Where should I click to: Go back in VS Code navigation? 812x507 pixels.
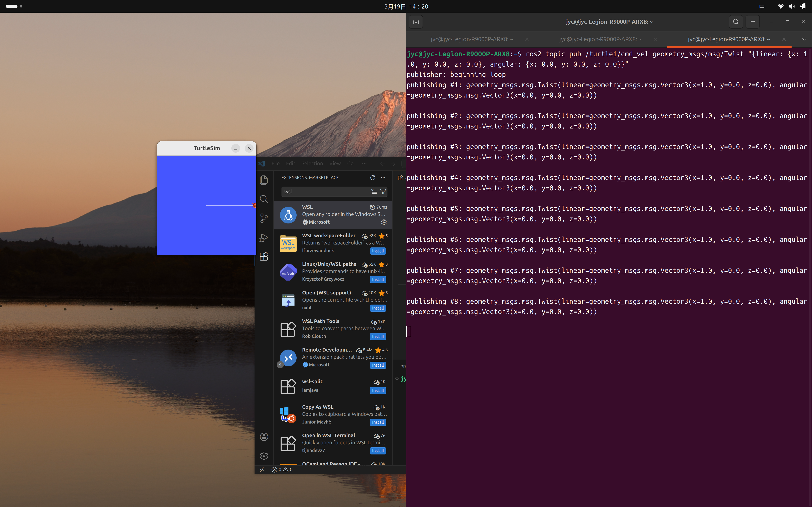pyautogui.click(x=382, y=164)
